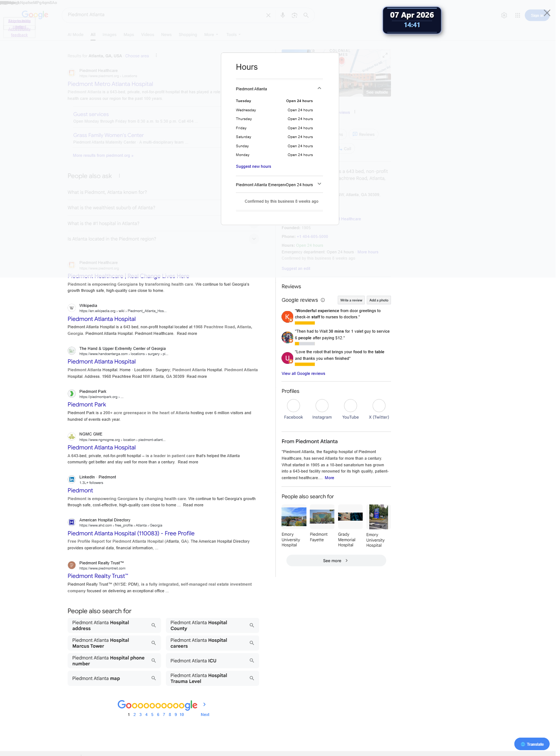
Task: Read more on NGMC GME result snippet
Action: coord(188,462)
